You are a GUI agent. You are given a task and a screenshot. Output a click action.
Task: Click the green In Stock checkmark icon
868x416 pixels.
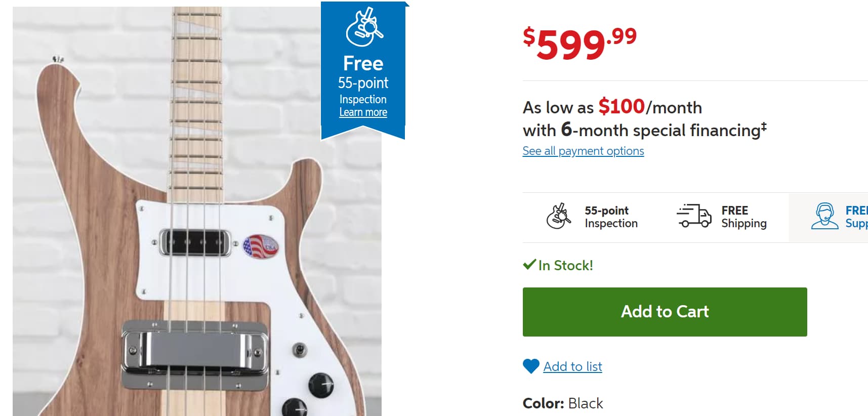(x=529, y=264)
